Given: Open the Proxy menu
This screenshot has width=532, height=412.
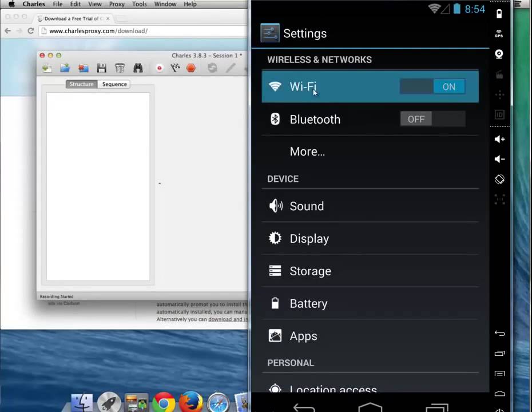Looking at the screenshot, I should (x=117, y=4).
